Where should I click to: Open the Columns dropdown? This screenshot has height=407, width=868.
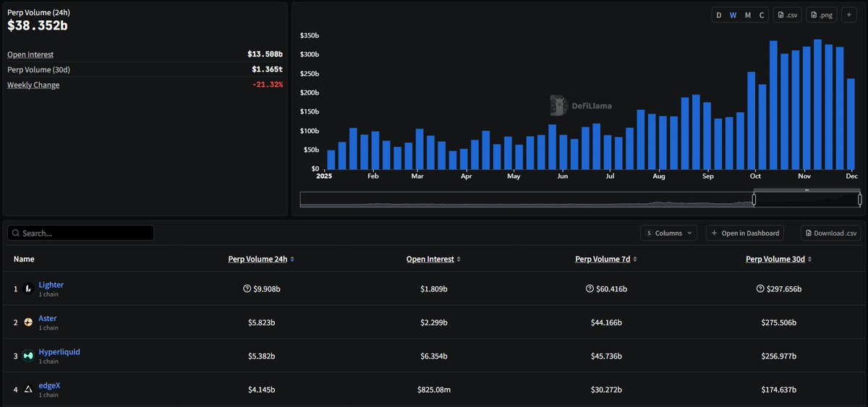(669, 233)
